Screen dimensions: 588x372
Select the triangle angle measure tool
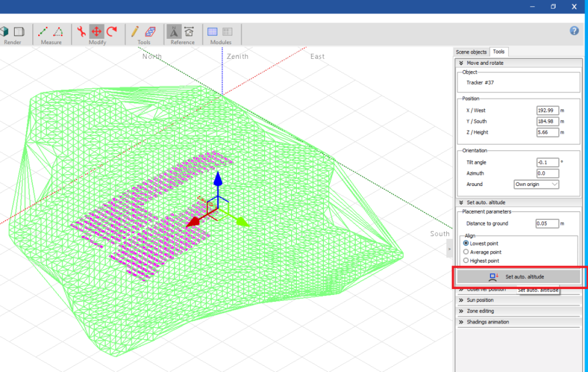coord(58,32)
